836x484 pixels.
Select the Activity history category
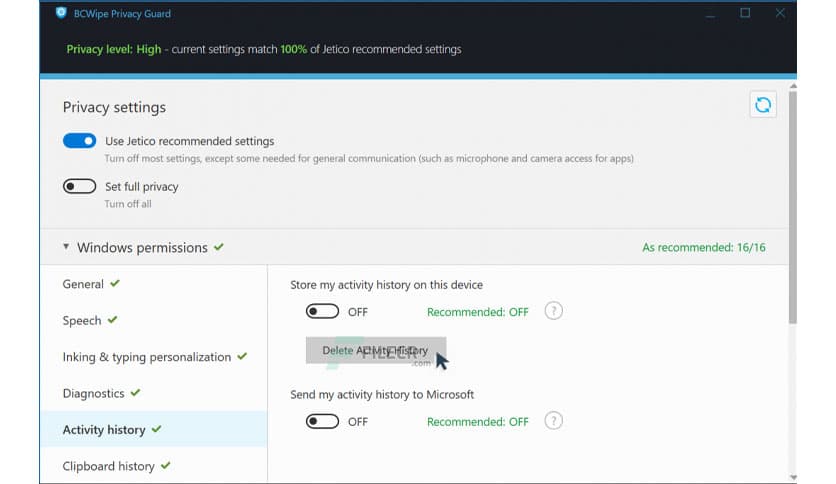tap(154, 429)
